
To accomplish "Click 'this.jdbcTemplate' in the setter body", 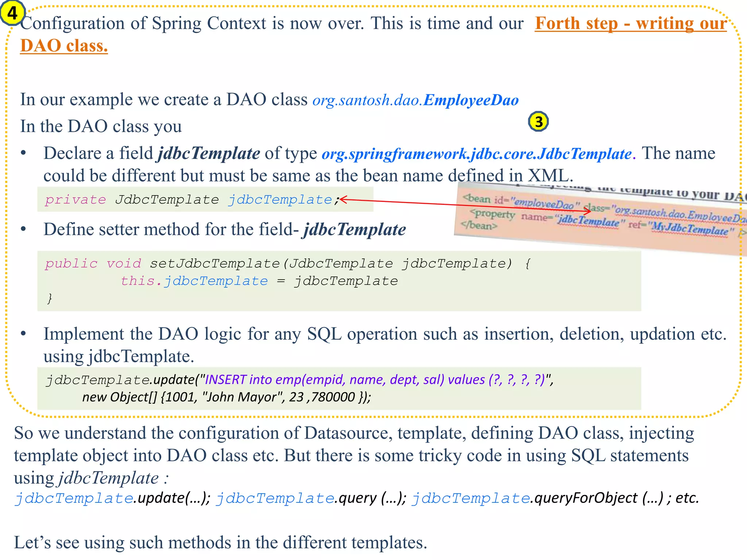I will tap(194, 281).
